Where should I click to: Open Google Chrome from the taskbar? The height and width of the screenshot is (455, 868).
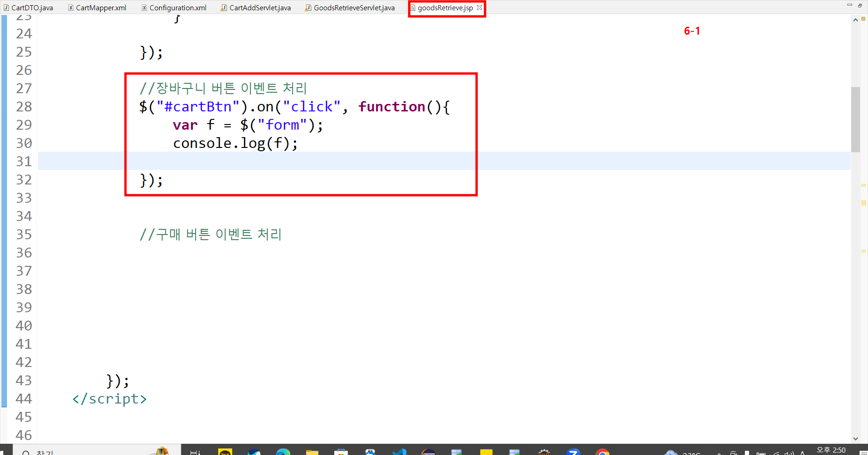(603, 451)
